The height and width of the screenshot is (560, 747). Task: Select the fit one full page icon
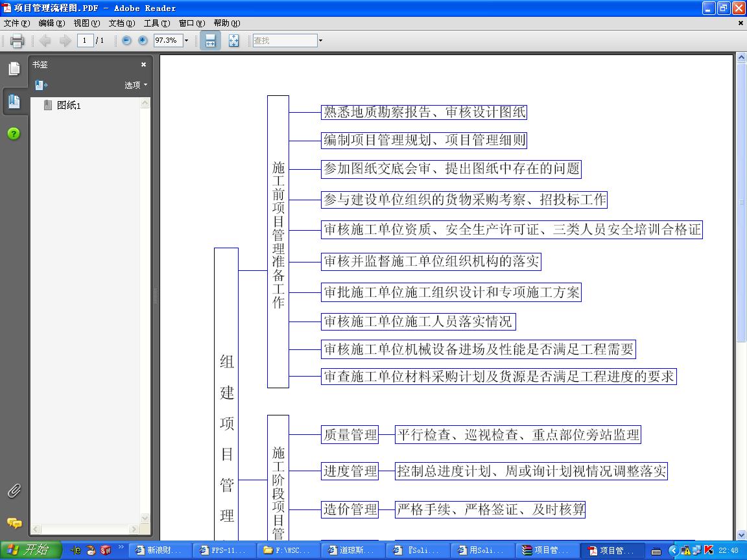point(233,40)
